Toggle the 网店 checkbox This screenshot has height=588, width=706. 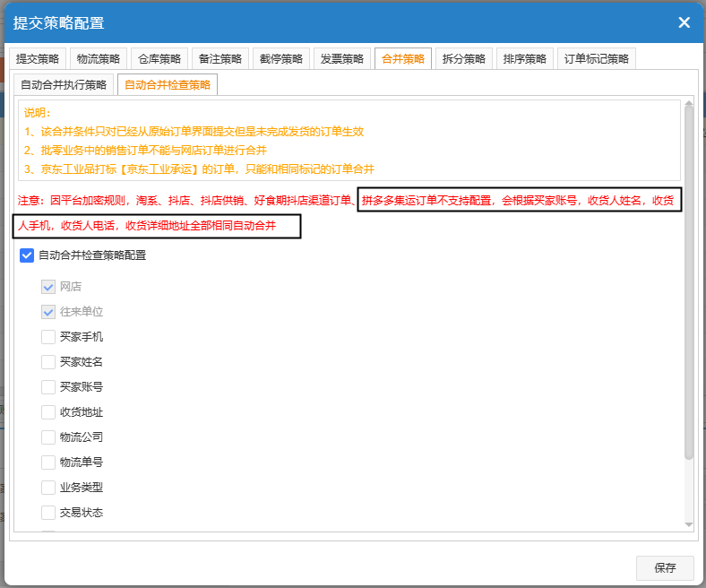tap(48, 287)
